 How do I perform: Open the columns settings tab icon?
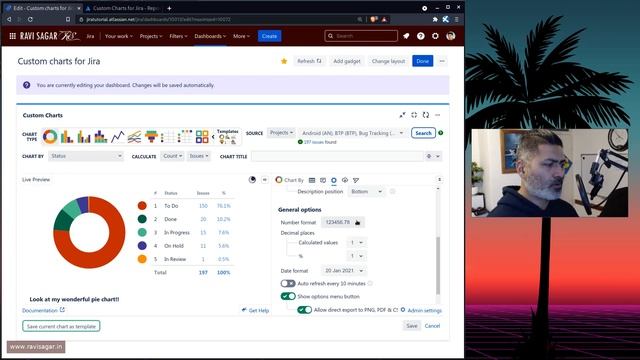(323, 180)
